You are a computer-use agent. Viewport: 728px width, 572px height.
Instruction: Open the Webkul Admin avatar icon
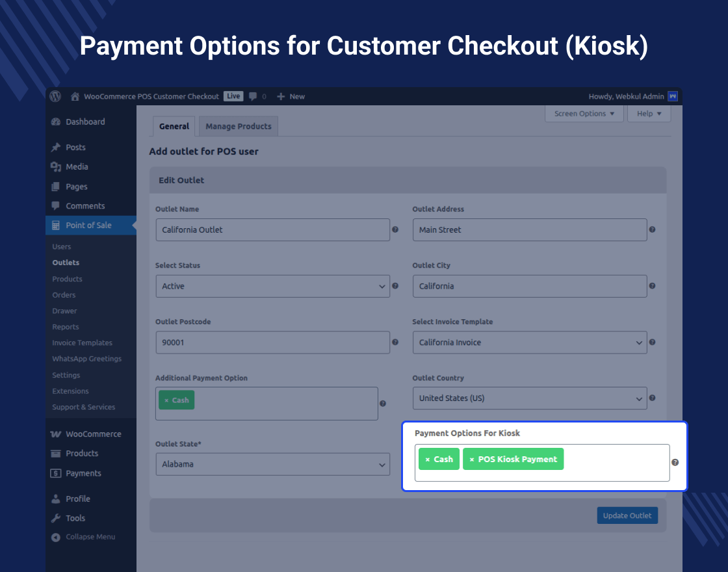coord(672,96)
